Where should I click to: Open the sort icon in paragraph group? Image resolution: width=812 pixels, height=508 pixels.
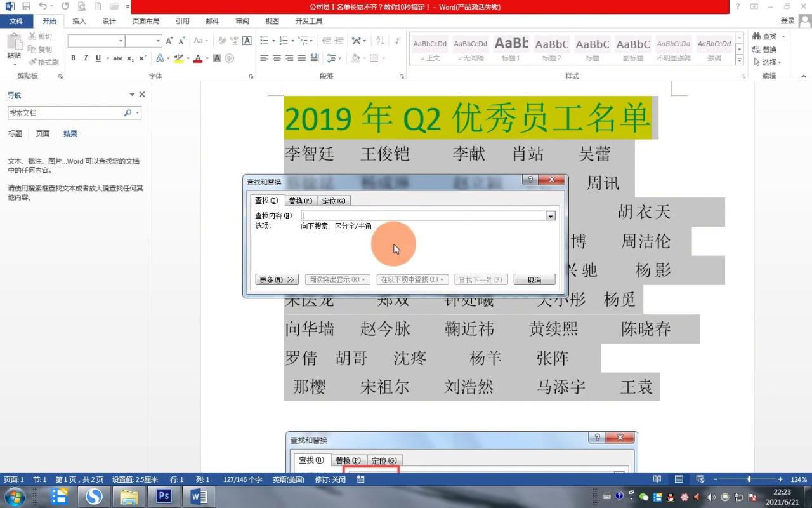tap(381, 40)
